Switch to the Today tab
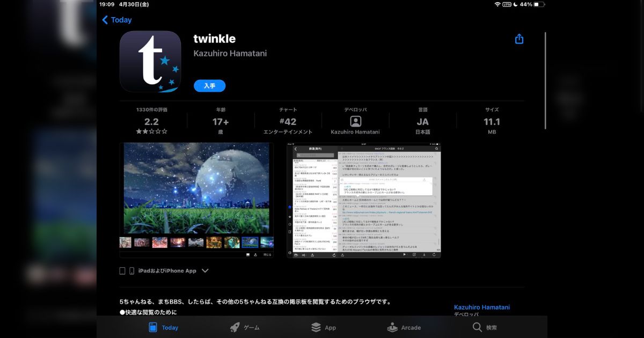 [x=163, y=327]
